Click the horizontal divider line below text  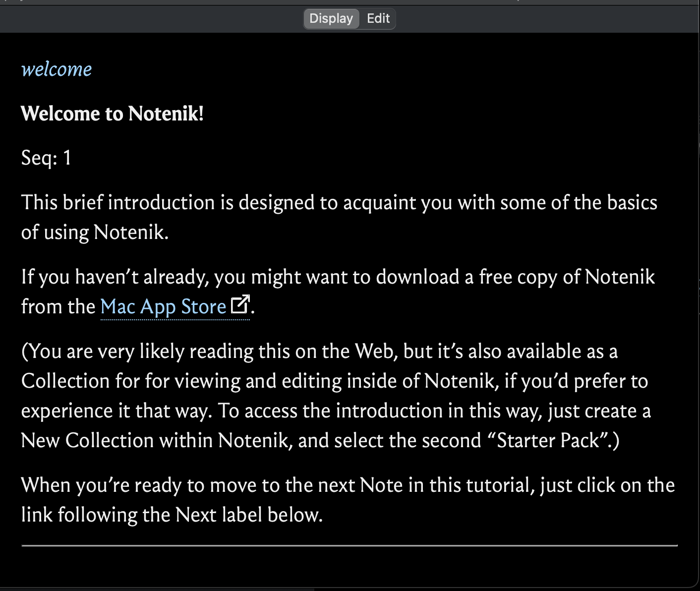click(x=349, y=545)
